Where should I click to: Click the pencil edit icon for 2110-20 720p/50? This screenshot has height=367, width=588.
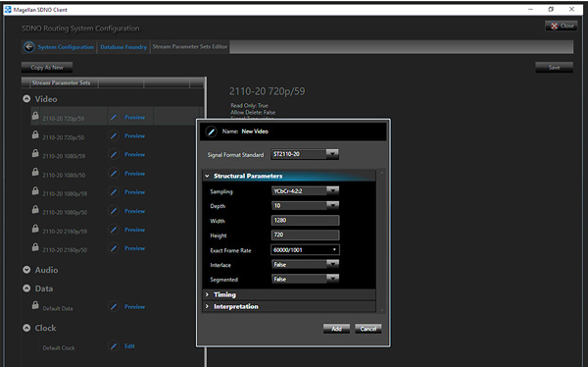[114, 135]
